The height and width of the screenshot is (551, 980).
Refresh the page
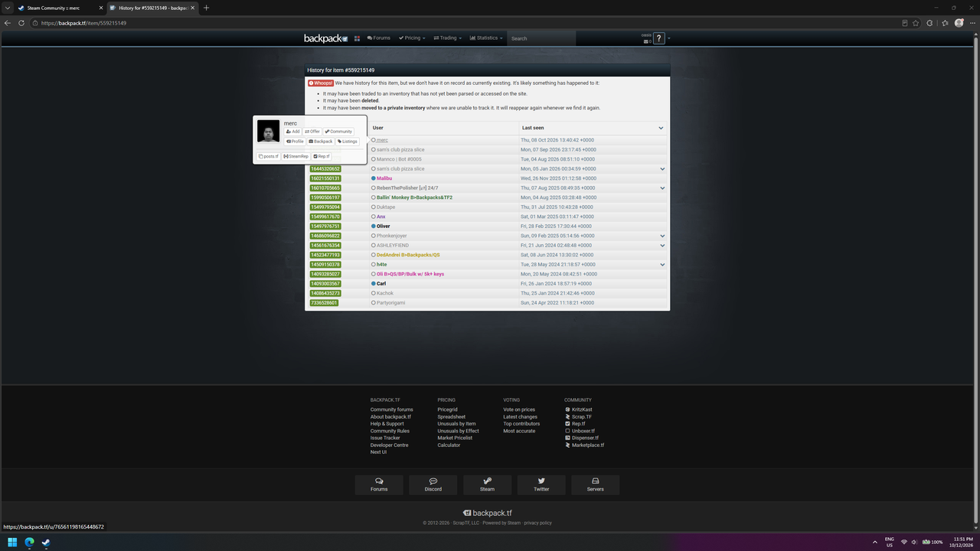click(21, 23)
